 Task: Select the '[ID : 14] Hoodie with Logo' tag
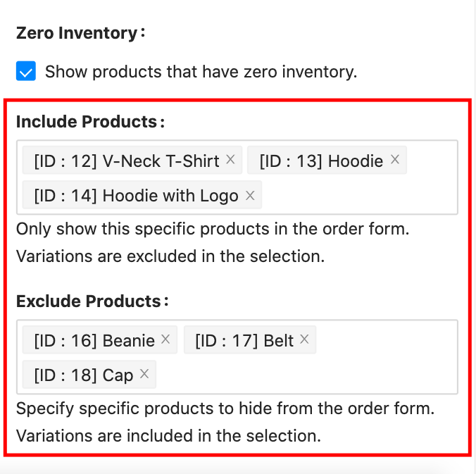coord(136,196)
